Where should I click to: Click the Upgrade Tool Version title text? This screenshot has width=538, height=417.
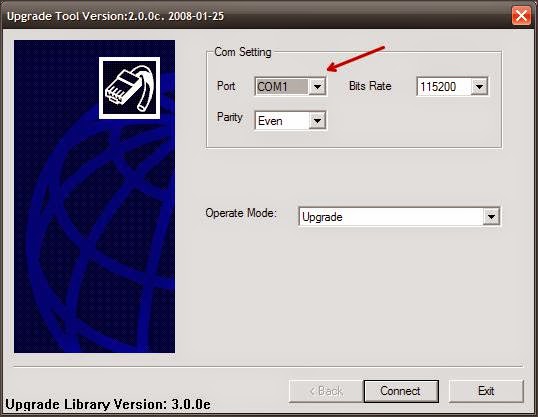(115, 16)
